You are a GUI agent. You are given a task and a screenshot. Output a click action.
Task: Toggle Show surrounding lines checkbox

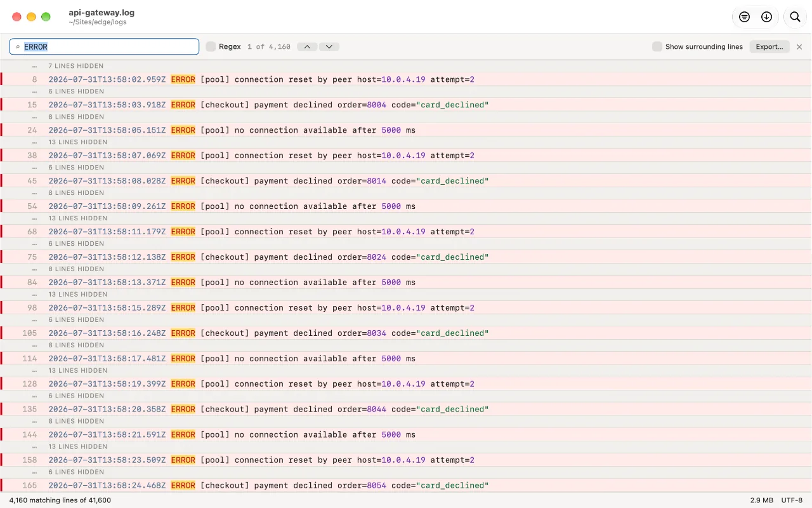[657, 46]
